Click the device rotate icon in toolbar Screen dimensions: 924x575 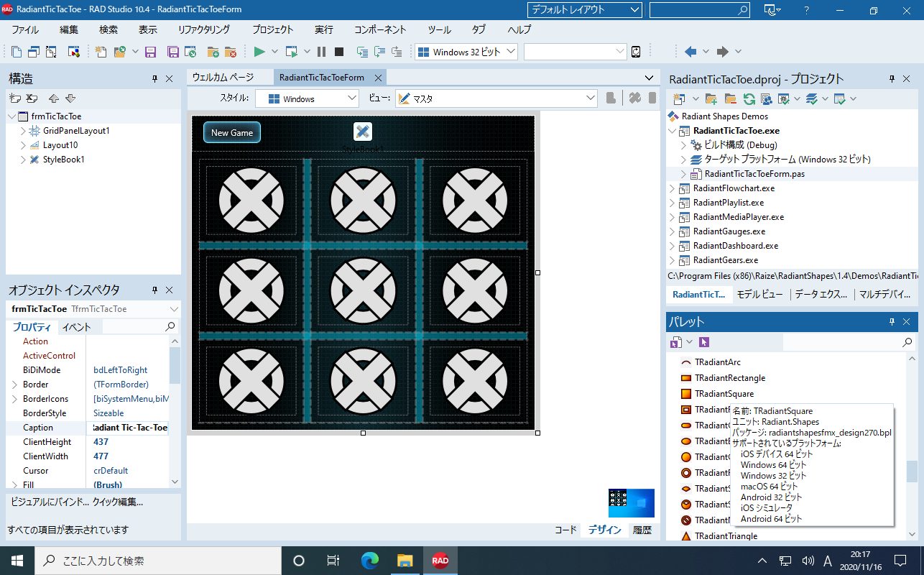click(636, 52)
